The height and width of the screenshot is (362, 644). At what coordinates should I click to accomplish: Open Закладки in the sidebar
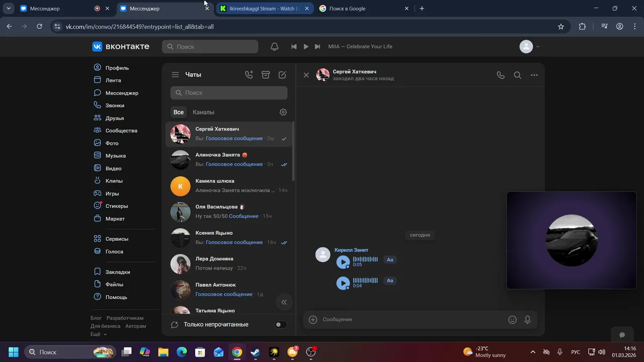118,272
